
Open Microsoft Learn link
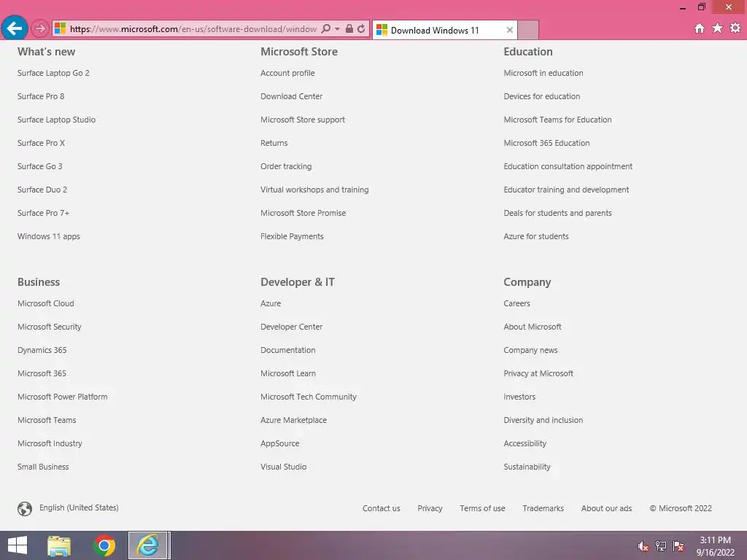coord(287,373)
